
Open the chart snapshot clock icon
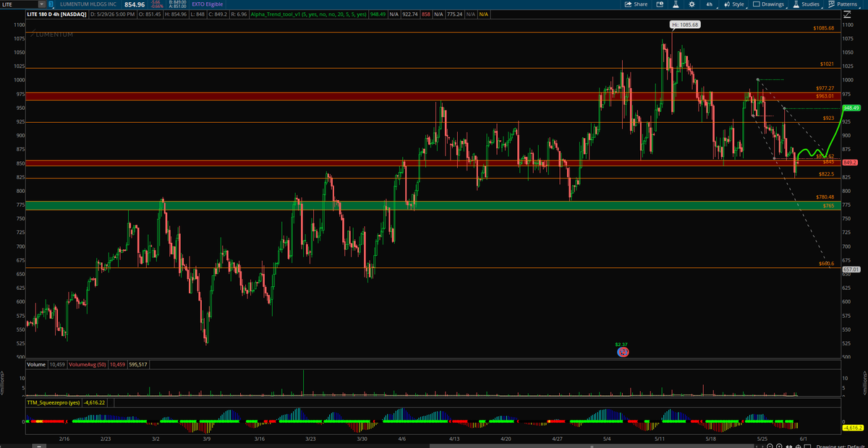tap(659, 4)
